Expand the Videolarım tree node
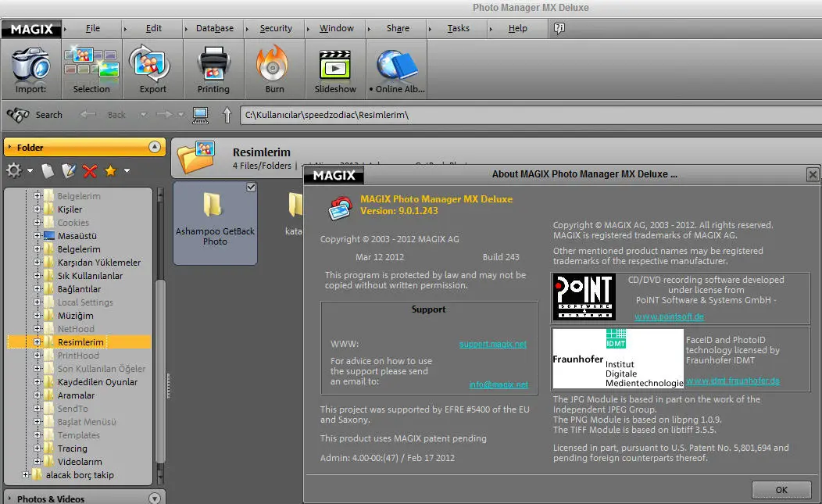 (x=38, y=462)
